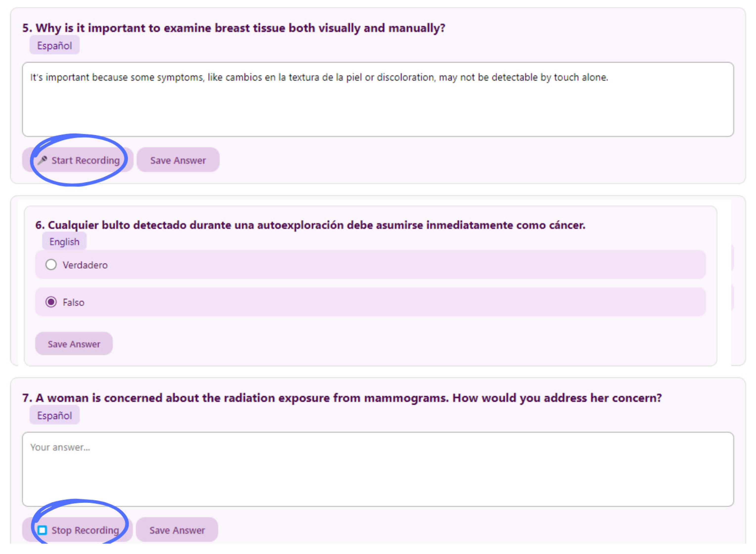Switch question 6 to English
This screenshot has width=756, height=554.
pos(65,242)
